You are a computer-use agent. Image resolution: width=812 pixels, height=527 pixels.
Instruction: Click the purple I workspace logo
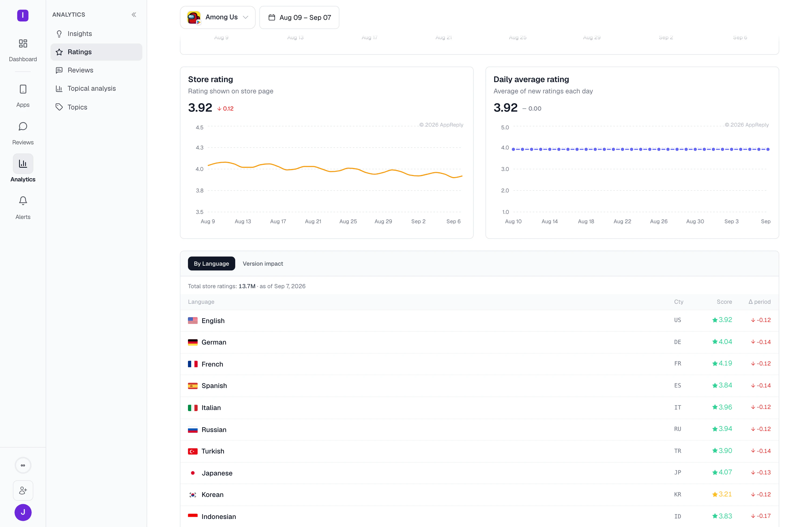(x=23, y=15)
